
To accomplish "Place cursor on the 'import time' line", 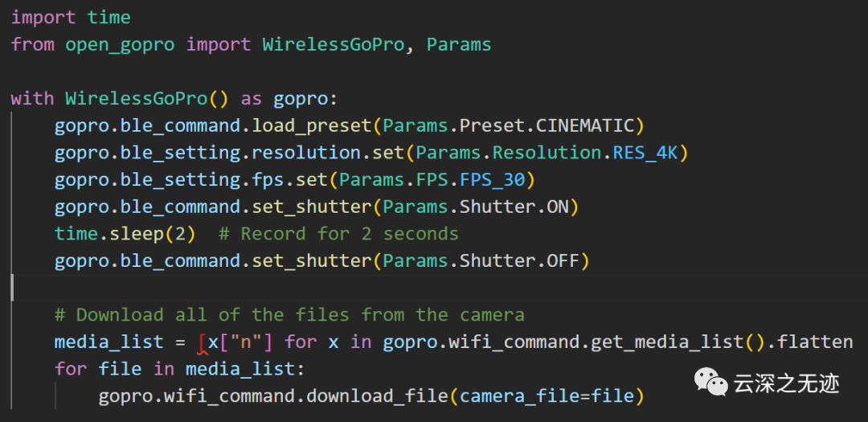I will point(71,17).
